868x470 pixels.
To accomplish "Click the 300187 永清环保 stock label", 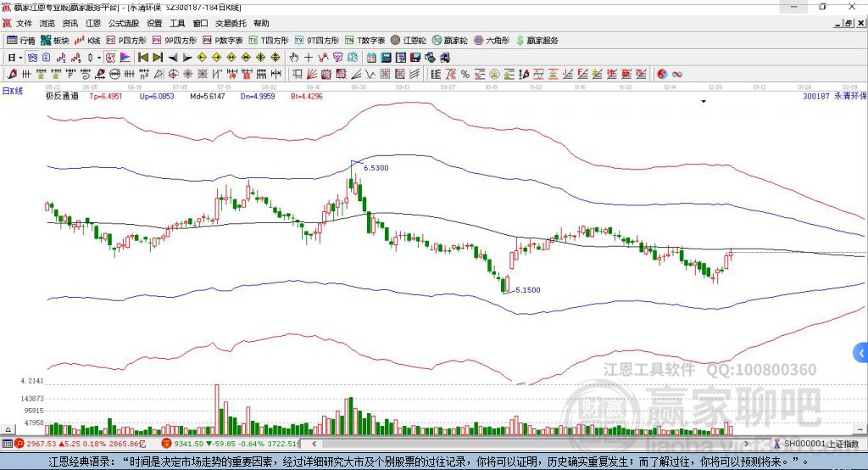I will point(834,96).
